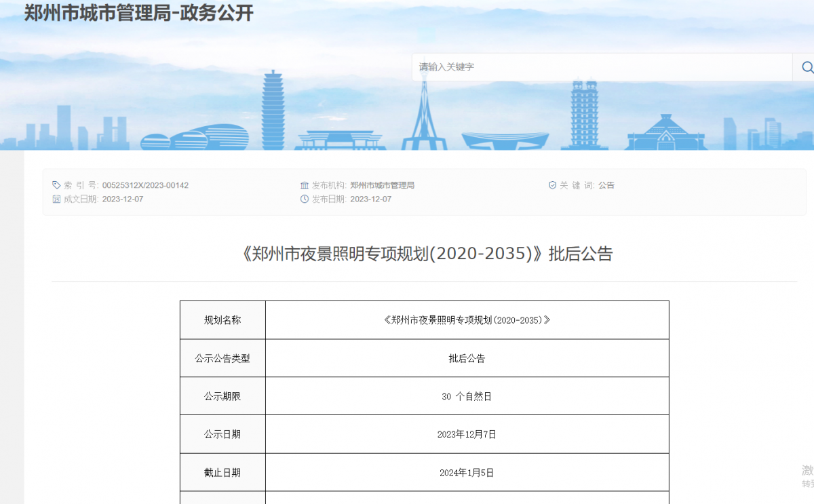The image size is (814, 504).
Task: Click the keyword search input box
Action: [601, 67]
